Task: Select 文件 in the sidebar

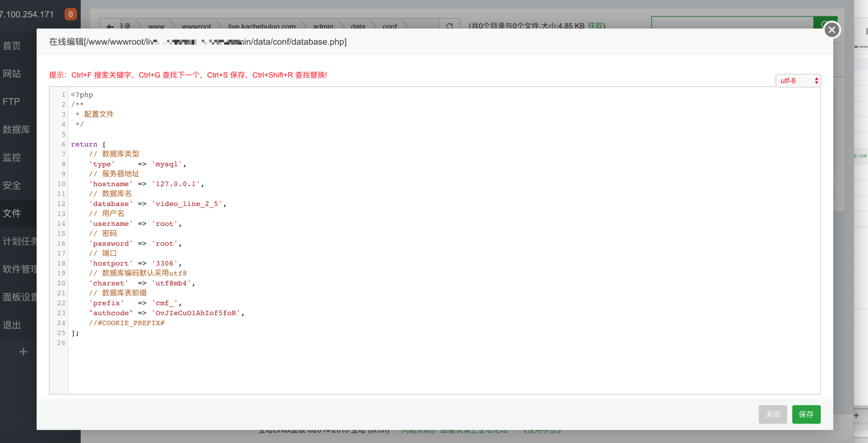Action: pos(12,213)
